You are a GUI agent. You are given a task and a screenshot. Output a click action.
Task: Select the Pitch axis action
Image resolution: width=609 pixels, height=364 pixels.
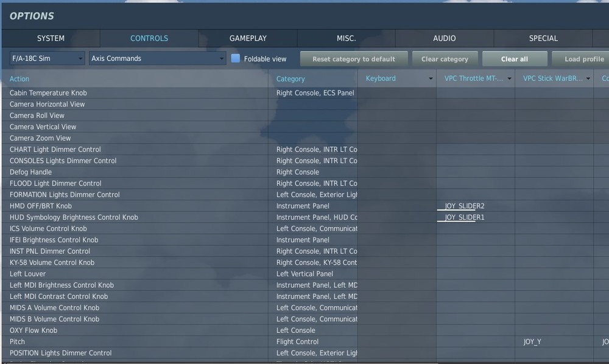point(135,342)
